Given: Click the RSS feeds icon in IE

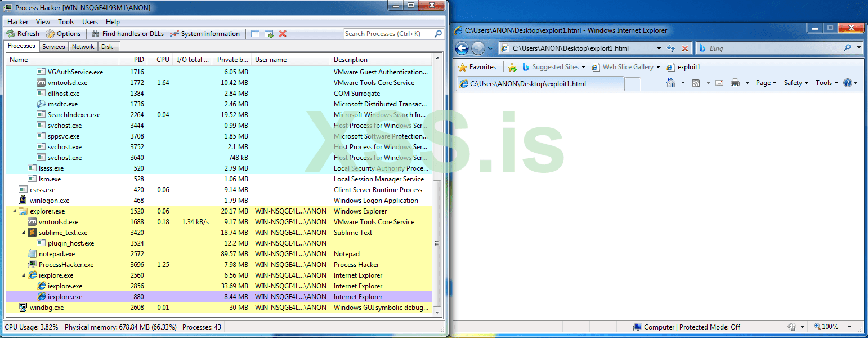Looking at the screenshot, I should point(696,83).
